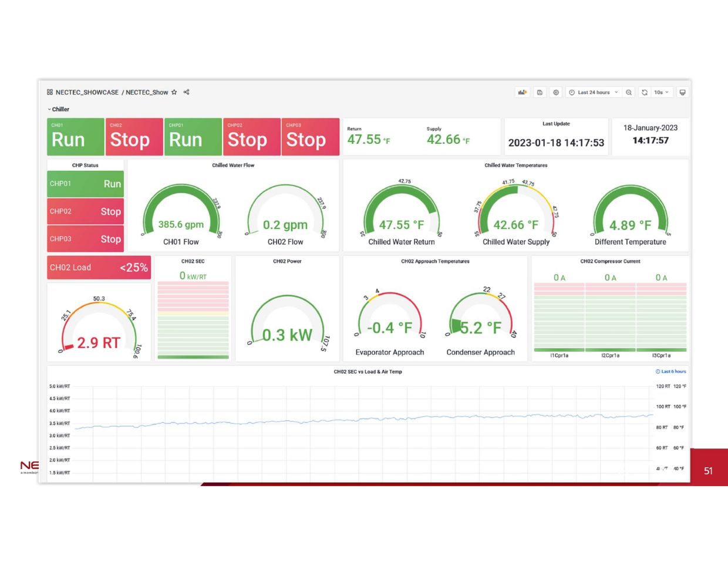Click the 5.0 kW/RT y-axis label
The image size is (728, 563).
(59, 386)
